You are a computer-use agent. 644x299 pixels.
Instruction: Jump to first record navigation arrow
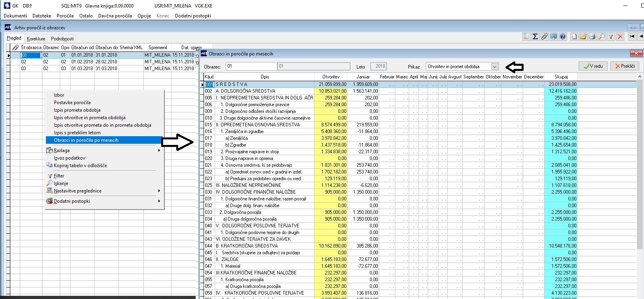click(x=632, y=37)
